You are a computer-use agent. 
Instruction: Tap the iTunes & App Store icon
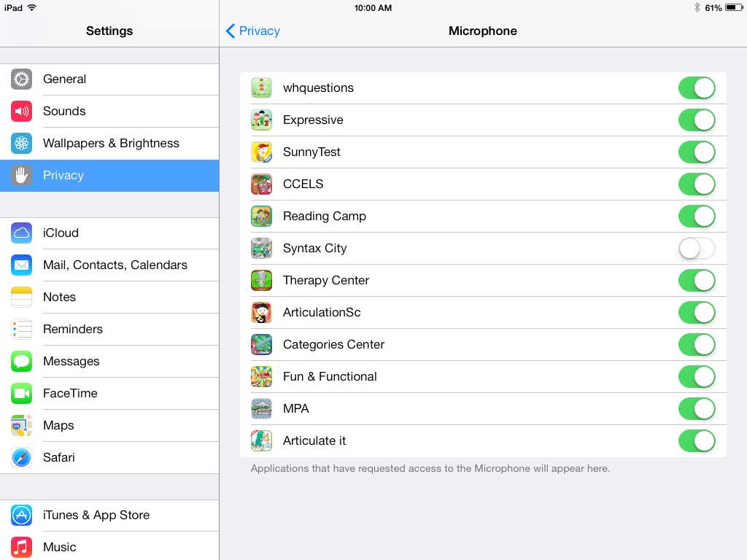(21, 516)
